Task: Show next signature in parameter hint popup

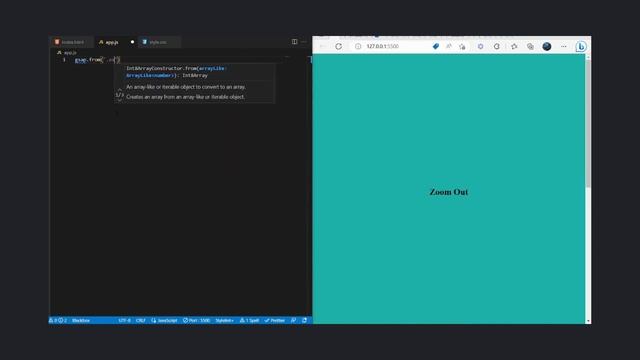Action: click(x=119, y=100)
